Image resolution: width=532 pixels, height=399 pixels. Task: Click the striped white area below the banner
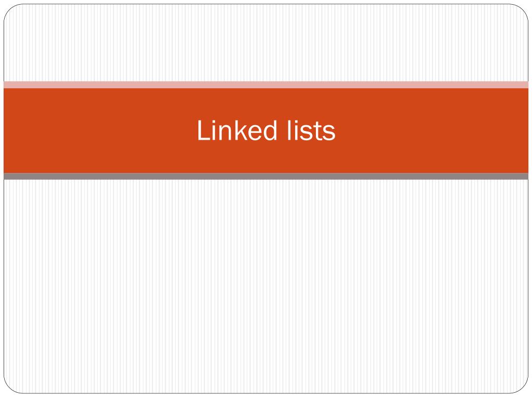click(x=266, y=286)
